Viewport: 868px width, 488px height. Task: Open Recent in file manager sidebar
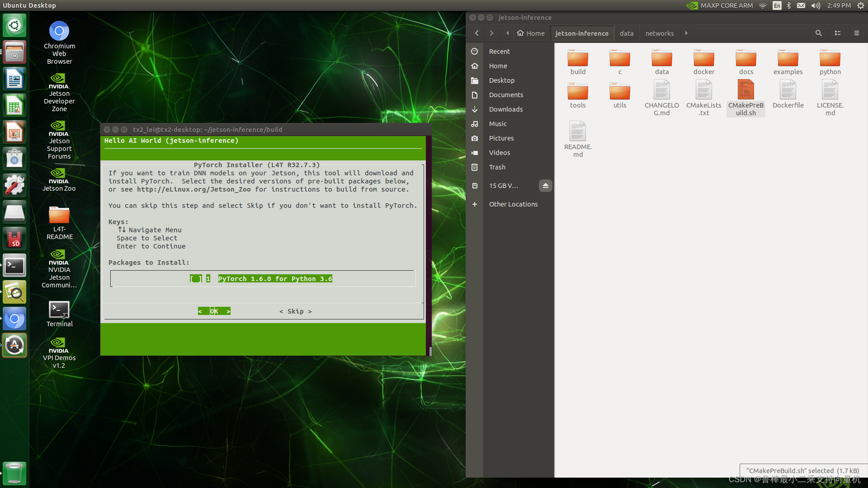[x=510, y=52]
